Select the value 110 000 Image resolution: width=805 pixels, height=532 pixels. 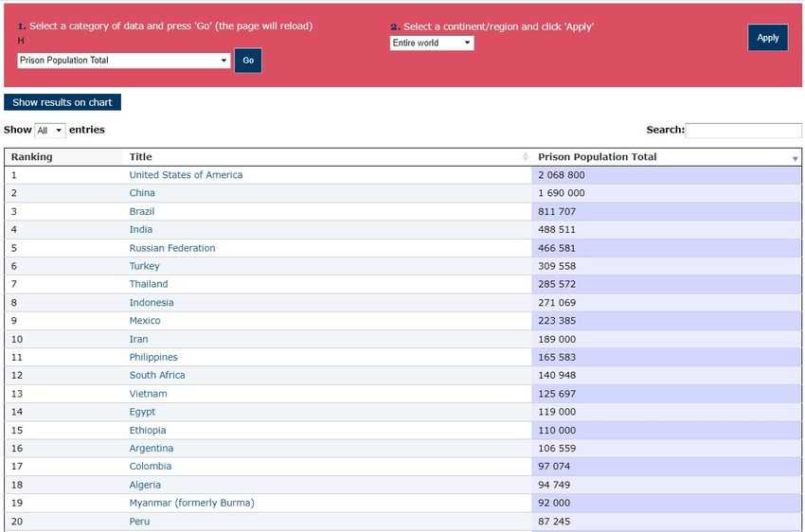tap(557, 430)
